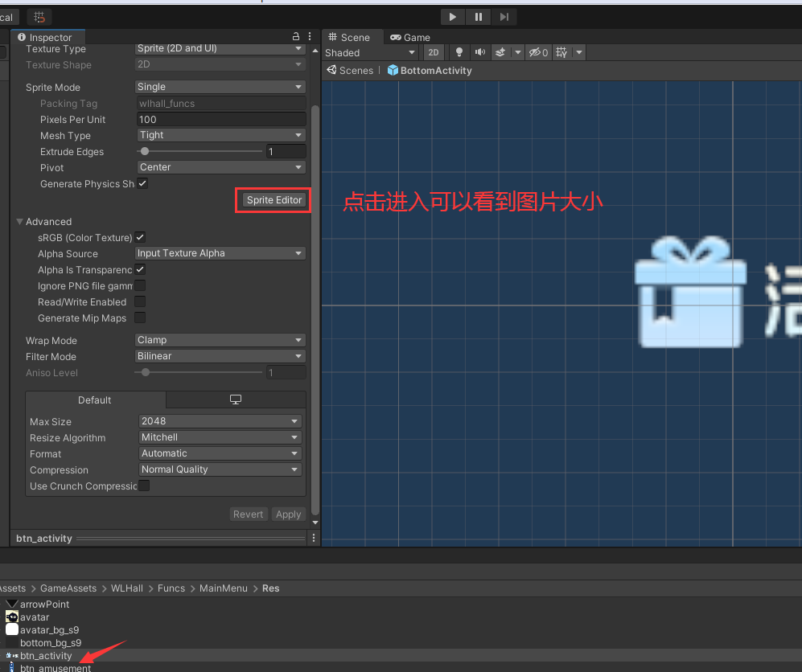The width and height of the screenshot is (802, 672).
Task: Open the Shaded draw mode dropdown
Action: point(370,52)
